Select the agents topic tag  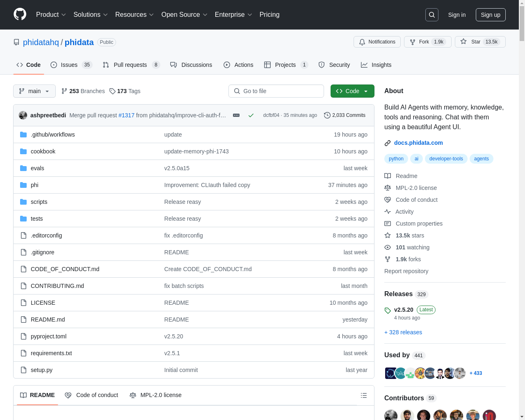[x=482, y=159]
